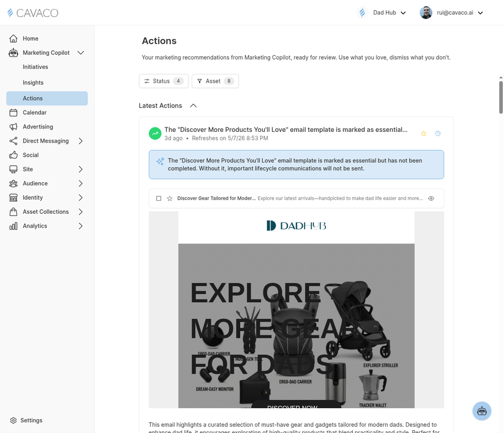Collapse the Latest Actions section chevron

193,106
